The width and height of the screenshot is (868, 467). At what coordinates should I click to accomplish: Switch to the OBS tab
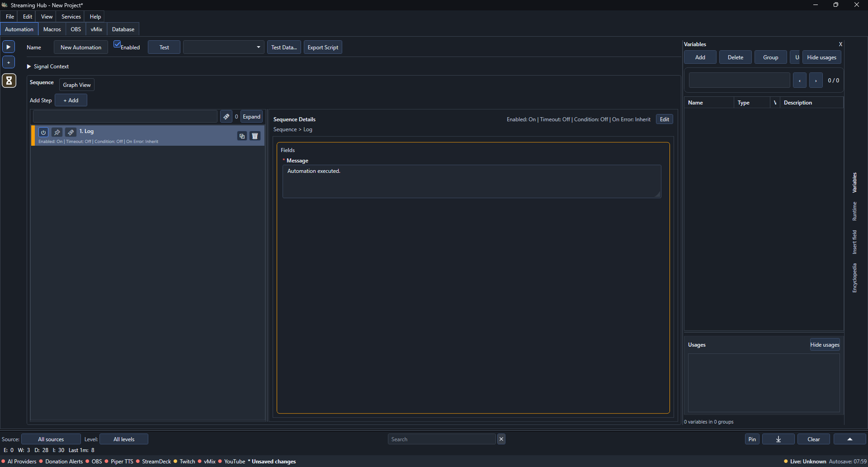click(76, 29)
